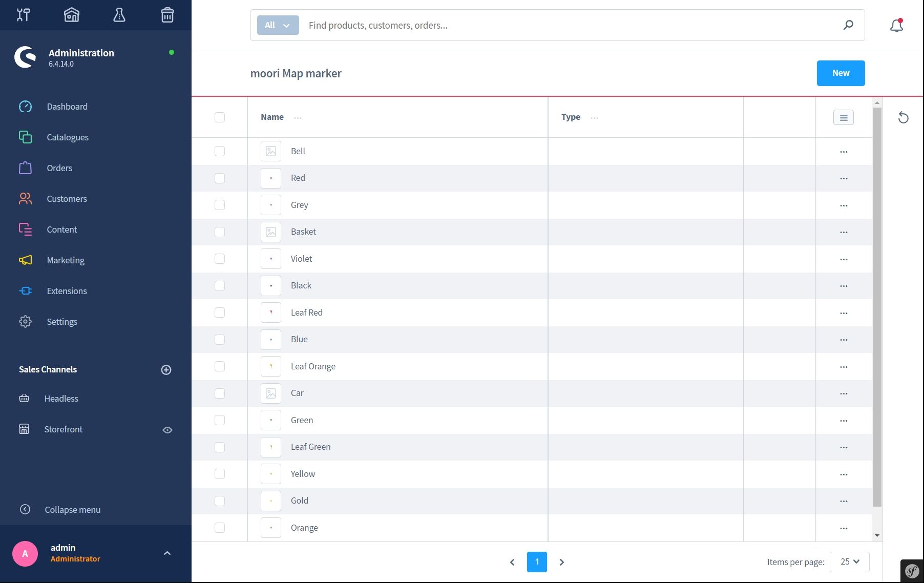The image size is (924, 583).
Task: Open the Symfony profiler icon
Action: click(x=912, y=571)
